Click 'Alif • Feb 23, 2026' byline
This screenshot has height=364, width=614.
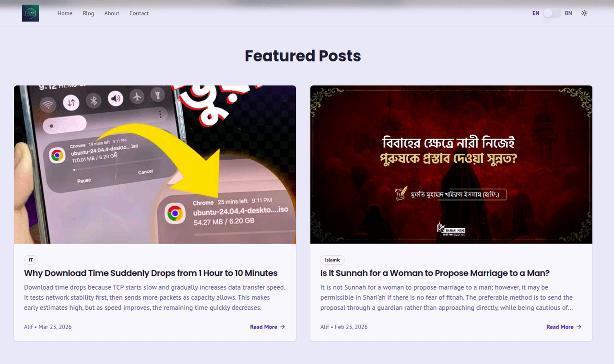(x=344, y=327)
